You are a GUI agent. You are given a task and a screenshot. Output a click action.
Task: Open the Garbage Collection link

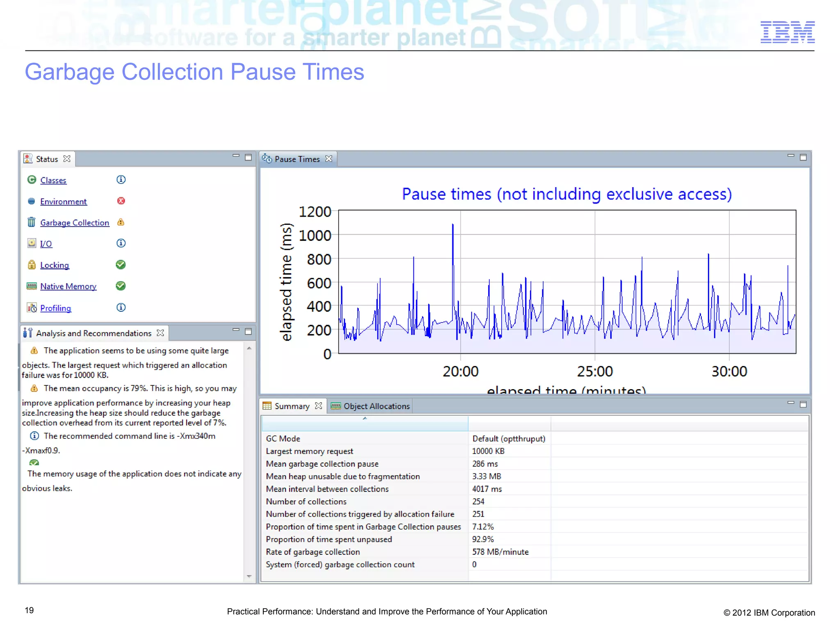pos(75,222)
